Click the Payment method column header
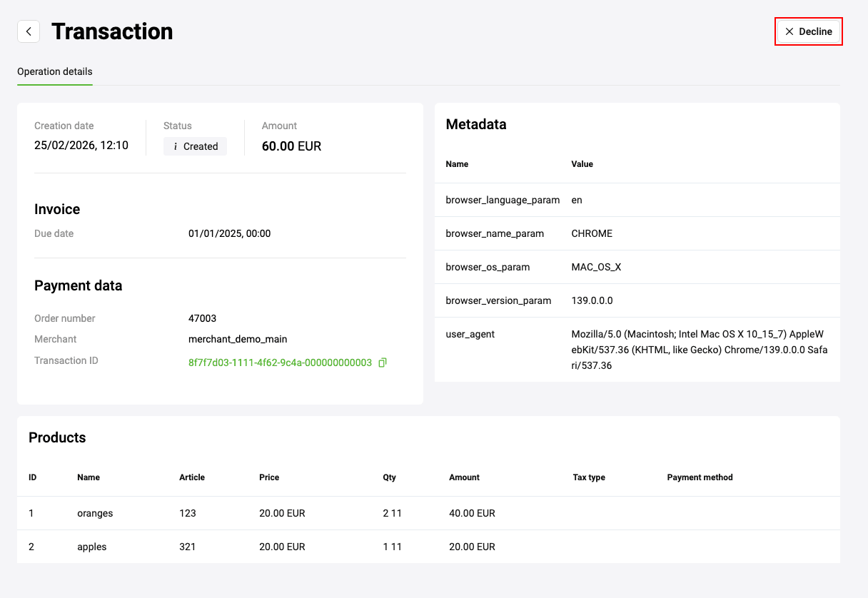This screenshot has height=598, width=868. (700, 477)
